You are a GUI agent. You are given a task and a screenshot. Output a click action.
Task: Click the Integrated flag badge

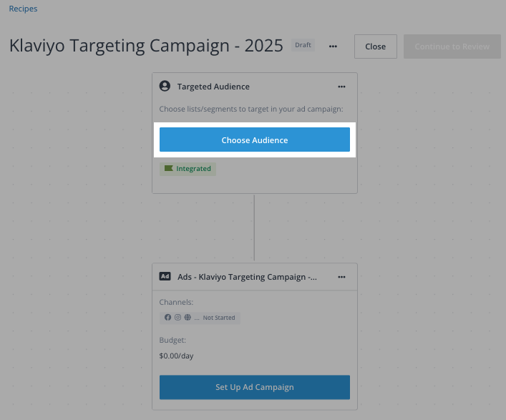(x=188, y=169)
